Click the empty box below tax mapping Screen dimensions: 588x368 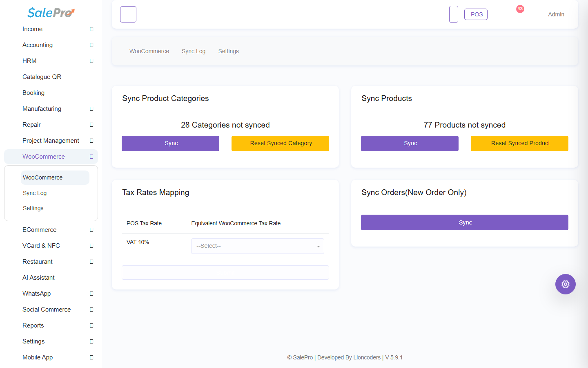(x=225, y=273)
